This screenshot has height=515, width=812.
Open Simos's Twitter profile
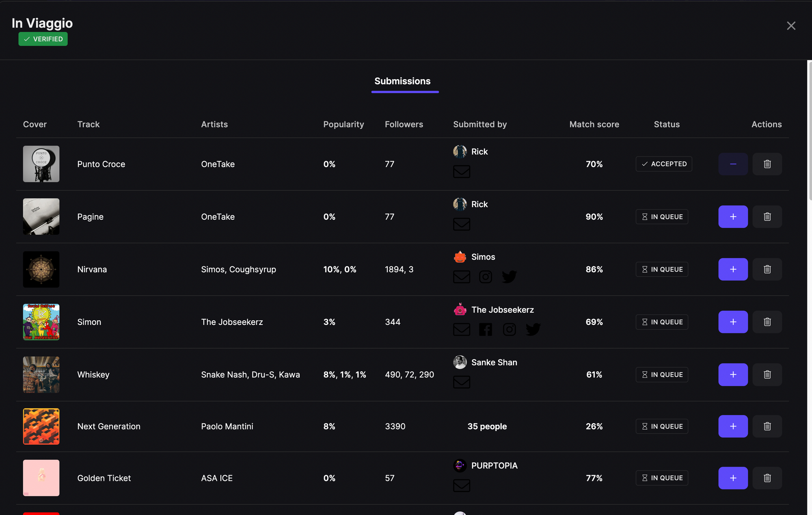click(x=509, y=277)
